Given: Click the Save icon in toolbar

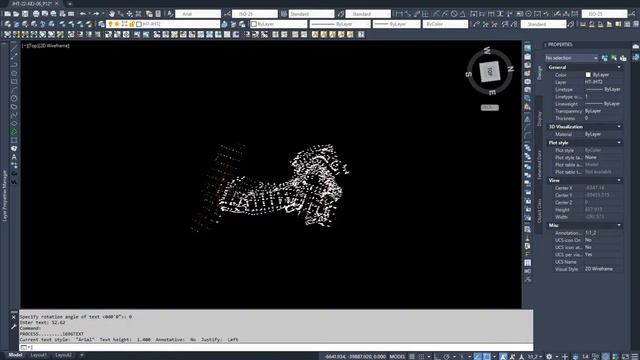Looking at the screenshot, I should (25, 14).
